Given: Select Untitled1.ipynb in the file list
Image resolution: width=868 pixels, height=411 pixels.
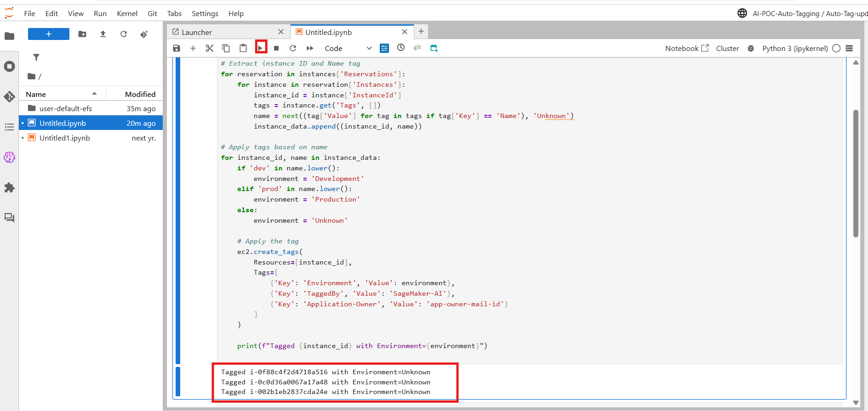Looking at the screenshot, I should (x=91, y=138).
